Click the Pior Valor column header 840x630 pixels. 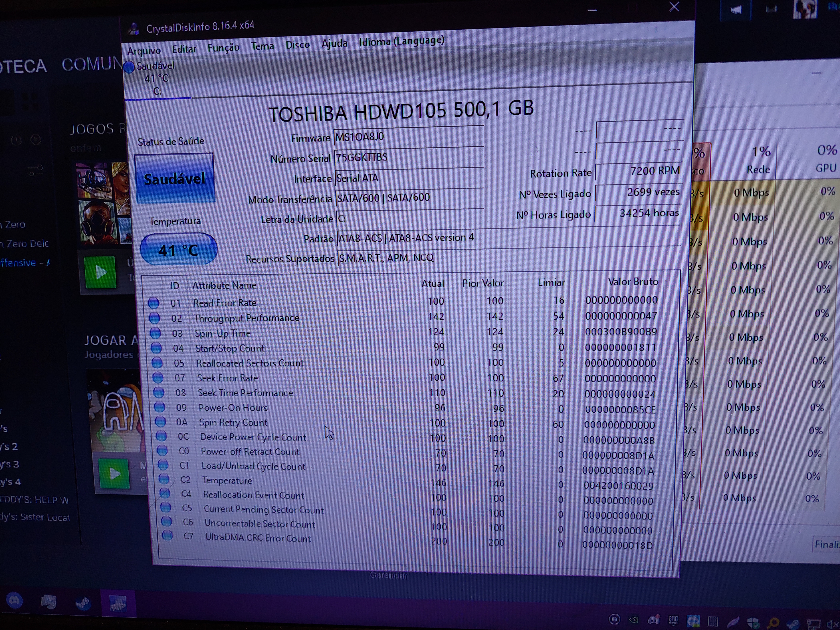tap(483, 283)
